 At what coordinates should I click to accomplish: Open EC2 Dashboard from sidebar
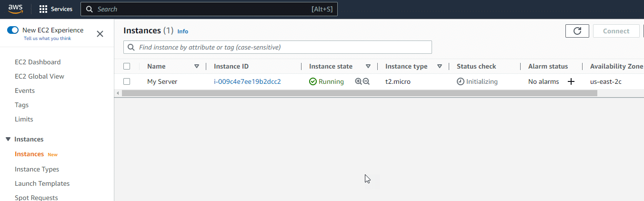coord(38,62)
